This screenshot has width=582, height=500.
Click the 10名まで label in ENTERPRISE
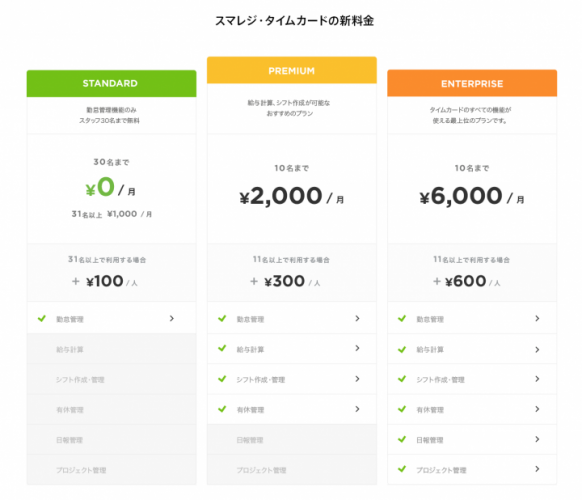tap(472, 169)
